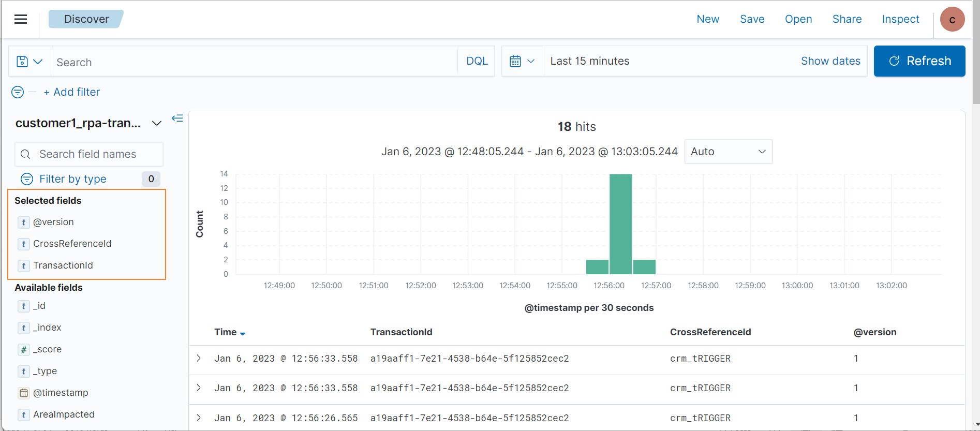Click the Search field names input
Viewport: 980px width, 431px height.
89,154
